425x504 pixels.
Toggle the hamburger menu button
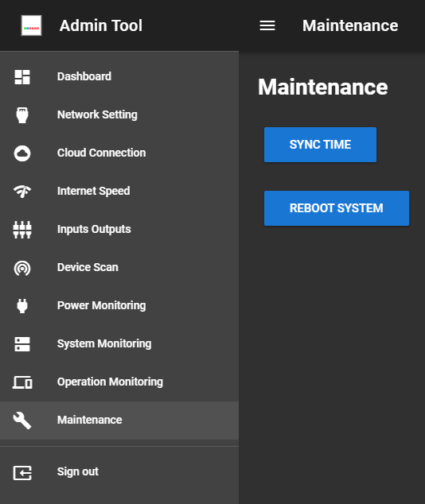click(267, 25)
